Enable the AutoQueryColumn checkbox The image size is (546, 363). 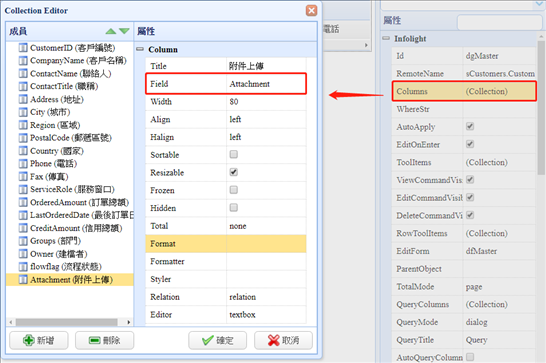(470, 357)
